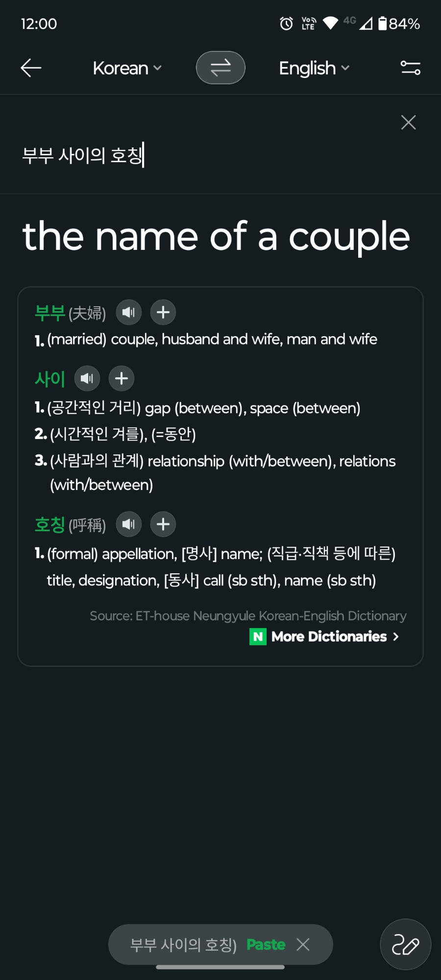The width and height of the screenshot is (441, 980).
Task: Open Korean source language dropdown
Action: click(127, 68)
